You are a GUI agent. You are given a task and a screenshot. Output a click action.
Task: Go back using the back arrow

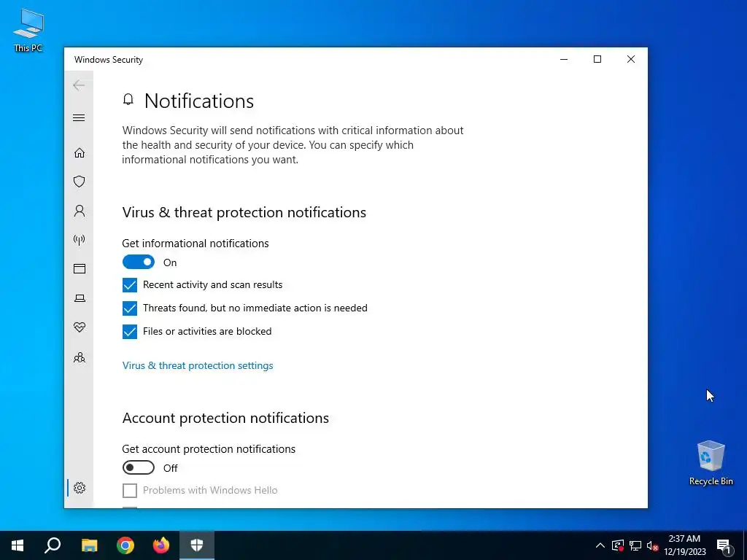(79, 85)
